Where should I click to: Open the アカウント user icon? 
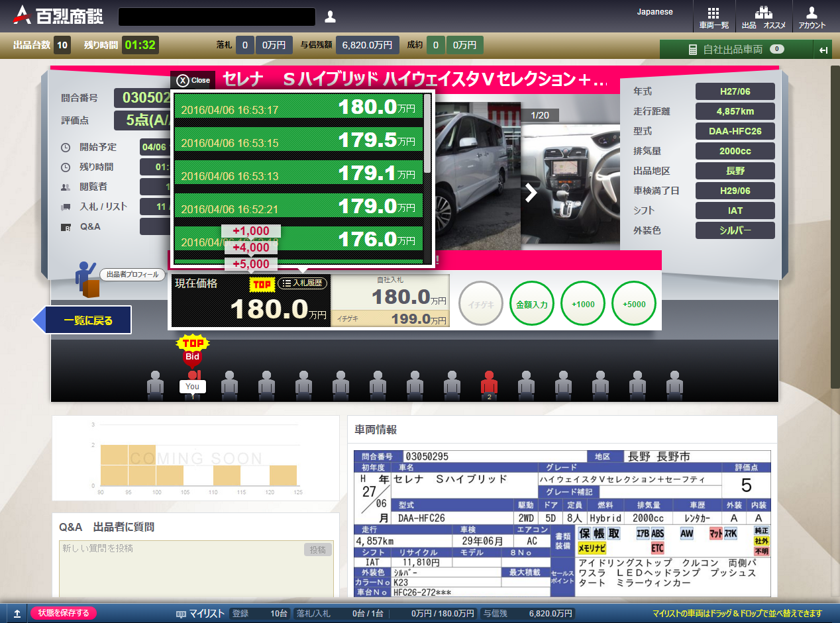coord(812,17)
